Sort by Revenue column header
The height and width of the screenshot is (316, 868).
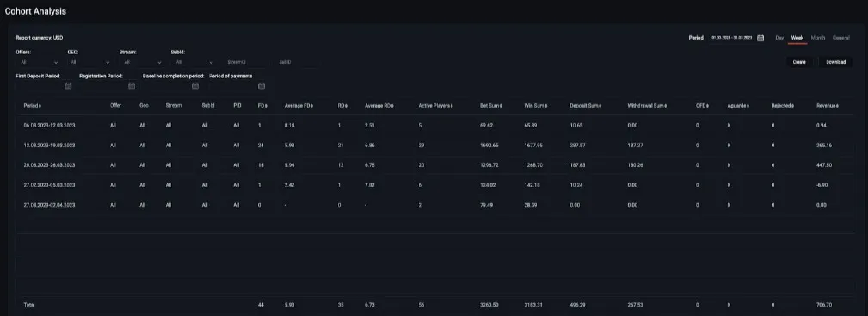[828, 105]
